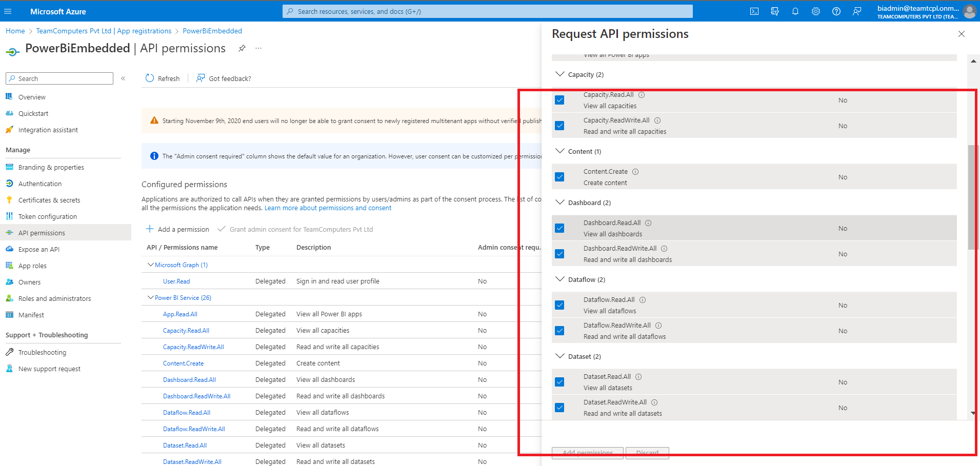Close the Request API permissions panel
This screenshot has width=980, height=466.
962,34
